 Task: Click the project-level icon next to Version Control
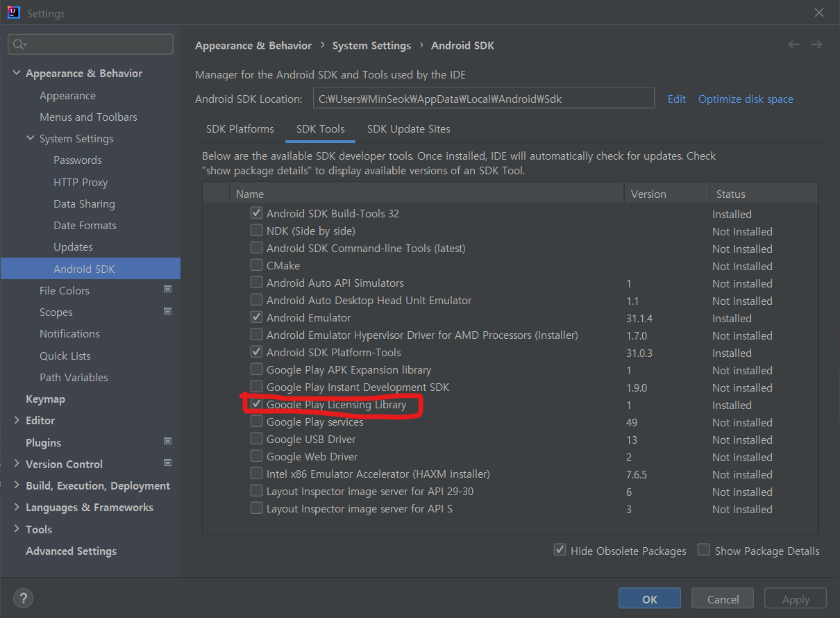(x=167, y=462)
